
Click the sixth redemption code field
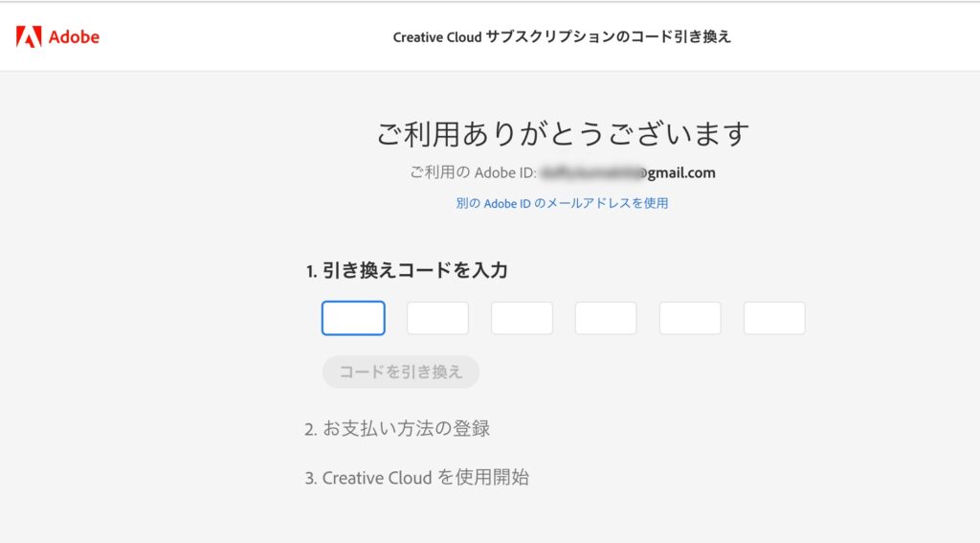click(x=774, y=318)
